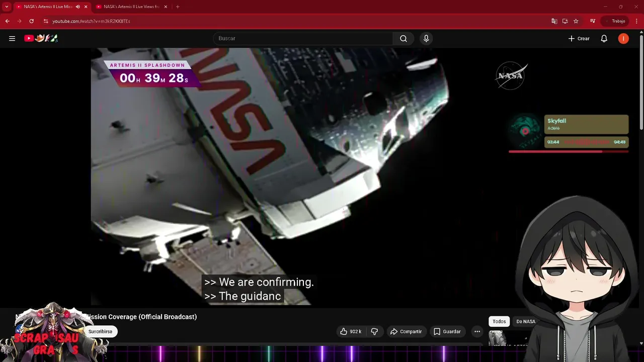Viewport: 644px width, 362px height.
Task: Switch to NASA's Artemis II Live Views tab
Action: (132, 7)
